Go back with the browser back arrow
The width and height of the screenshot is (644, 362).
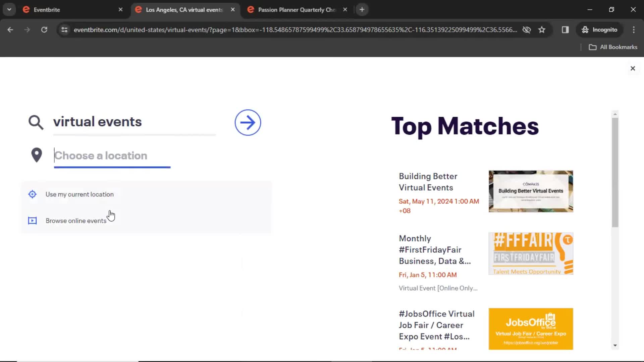click(x=10, y=30)
